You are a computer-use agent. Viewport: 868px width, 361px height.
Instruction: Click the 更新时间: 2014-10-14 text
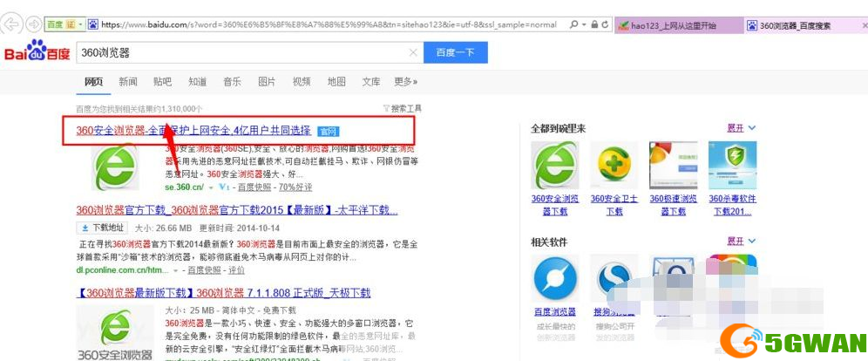point(239,228)
